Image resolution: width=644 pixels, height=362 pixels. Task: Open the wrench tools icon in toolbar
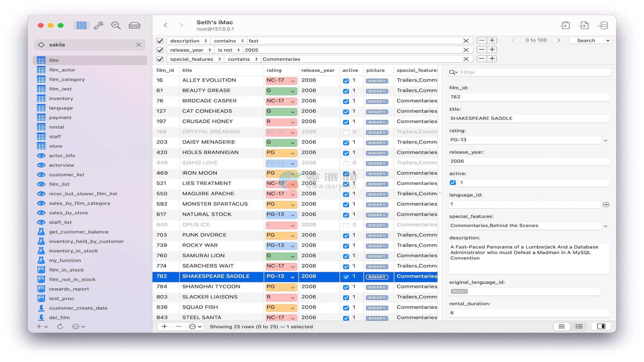click(98, 25)
